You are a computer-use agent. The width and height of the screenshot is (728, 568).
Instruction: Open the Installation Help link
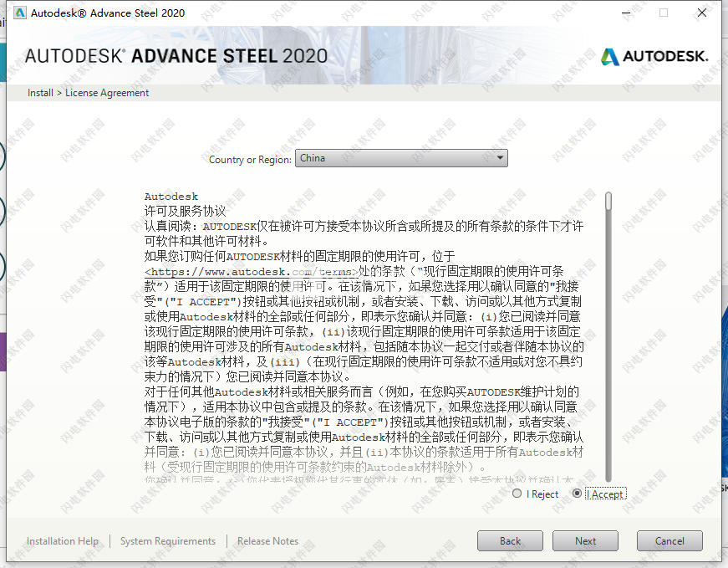click(62, 541)
